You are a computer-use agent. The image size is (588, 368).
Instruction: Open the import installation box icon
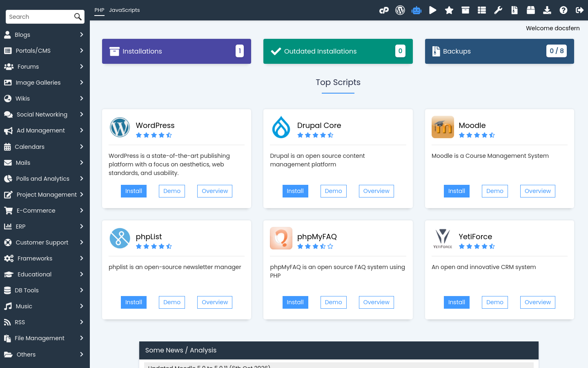coord(531,10)
